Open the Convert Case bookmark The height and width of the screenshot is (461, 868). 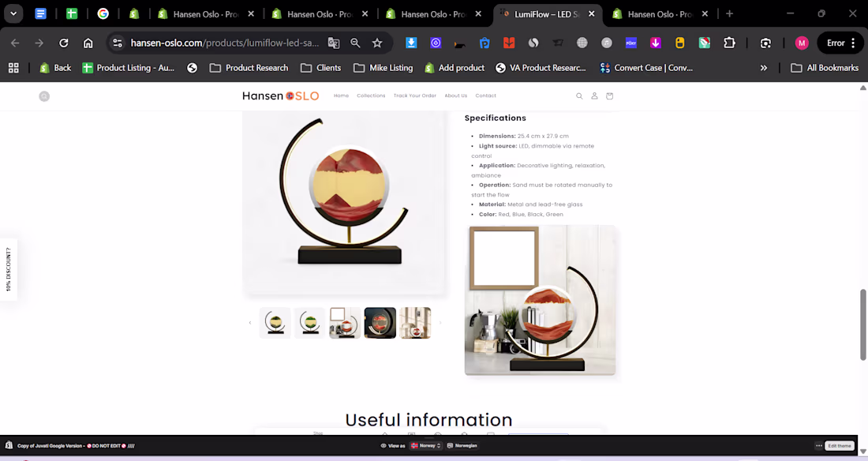646,68
